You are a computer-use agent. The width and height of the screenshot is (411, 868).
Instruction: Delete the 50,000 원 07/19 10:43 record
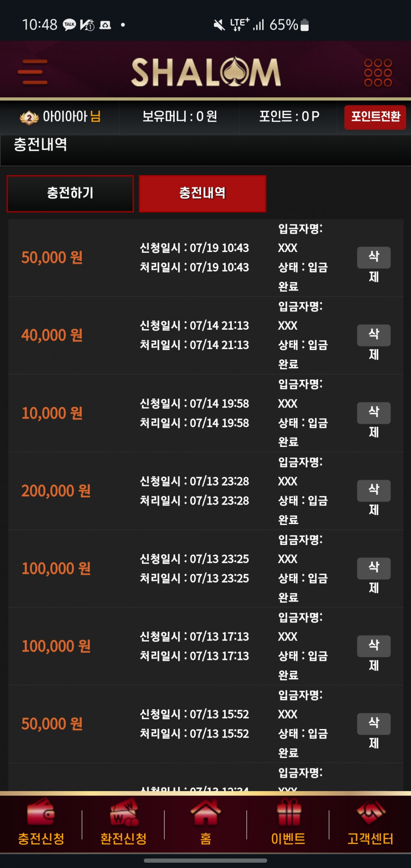[x=374, y=257]
